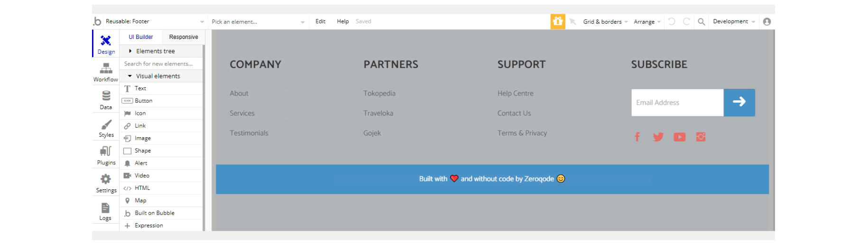This screenshot has height=245, width=868.
Task: Select the Map element
Action: [x=161, y=200]
